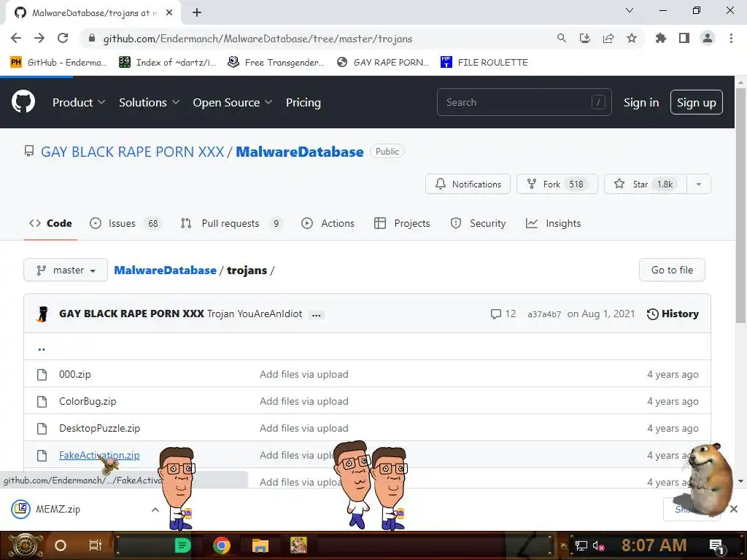Viewport: 747px width, 560px height.
Task: Open the master branch selector
Action: (x=66, y=270)
